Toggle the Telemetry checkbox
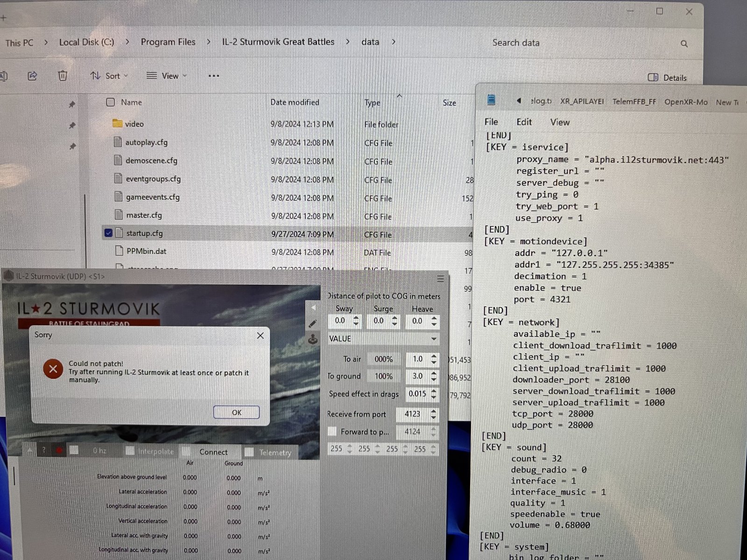This screenshot has width=747, height=560. (249, 452)
